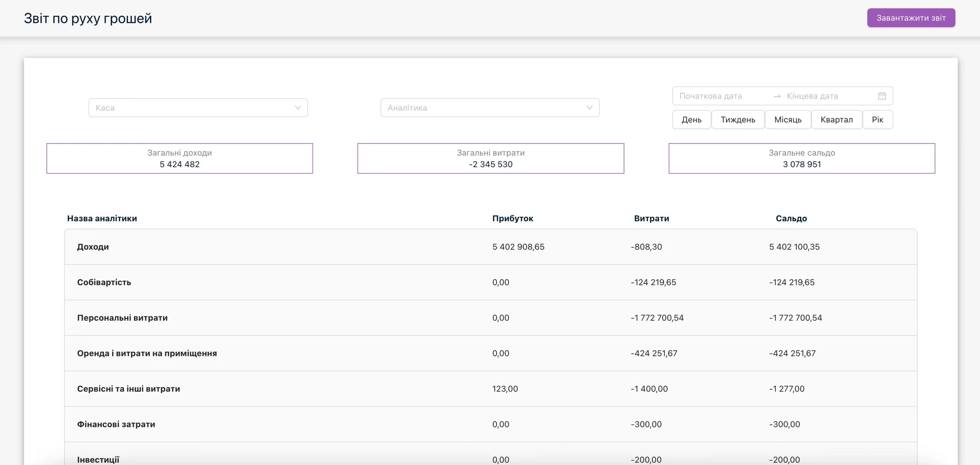The image size is (980, 465).
Task: Focus the Кінцева дата input
Action: 829,96
